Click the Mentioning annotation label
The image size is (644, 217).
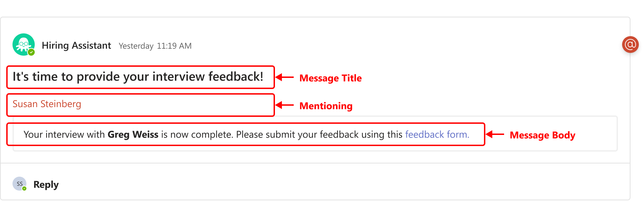click(x=326, y=106)
